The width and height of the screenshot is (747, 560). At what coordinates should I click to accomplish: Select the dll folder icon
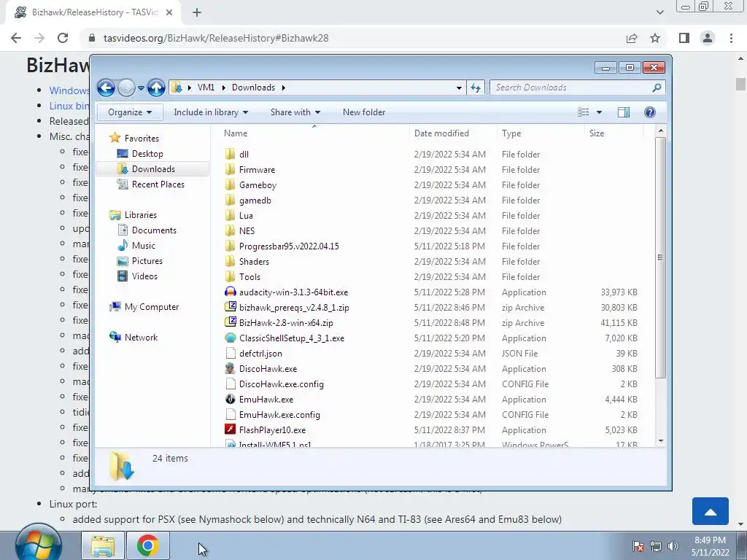pyautogui.click(x=230, y=155)
